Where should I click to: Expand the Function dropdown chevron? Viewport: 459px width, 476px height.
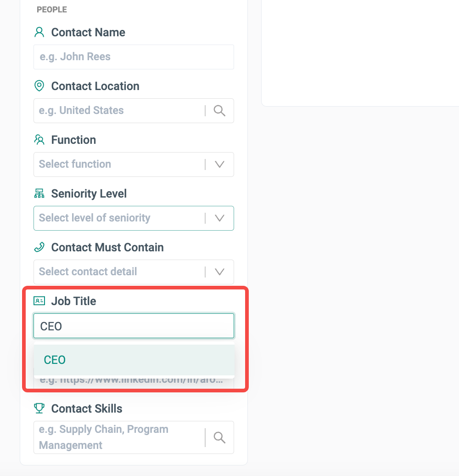(219, 164)
